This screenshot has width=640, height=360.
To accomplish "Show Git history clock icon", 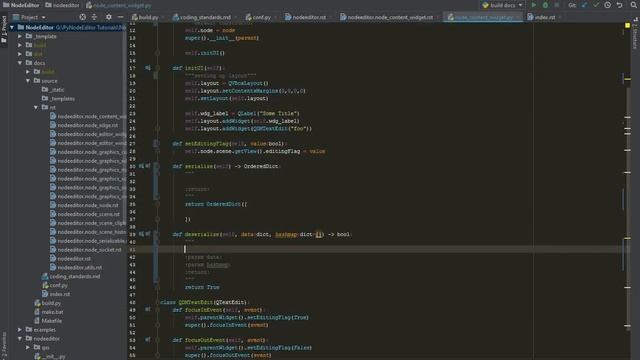I will click(608, 5).
